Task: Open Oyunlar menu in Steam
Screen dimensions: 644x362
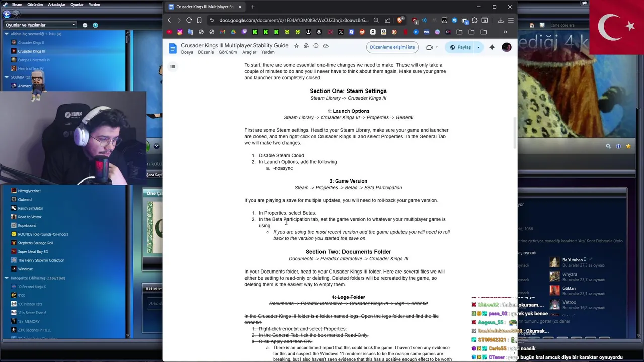Action: click(x=77, y=4)
